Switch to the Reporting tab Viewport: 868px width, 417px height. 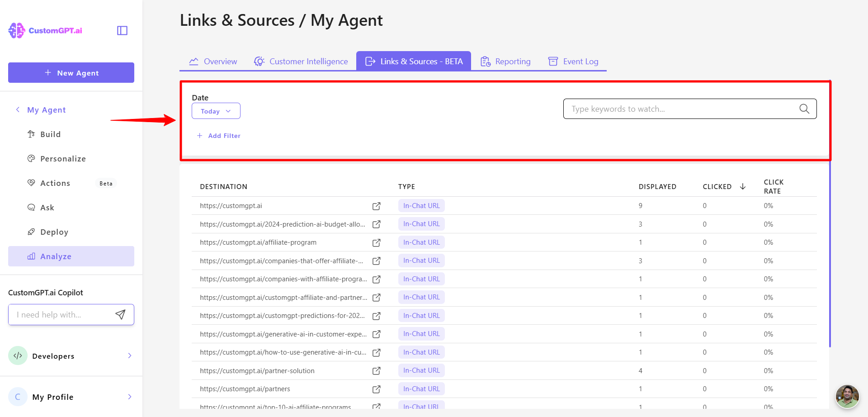point(506,62)
